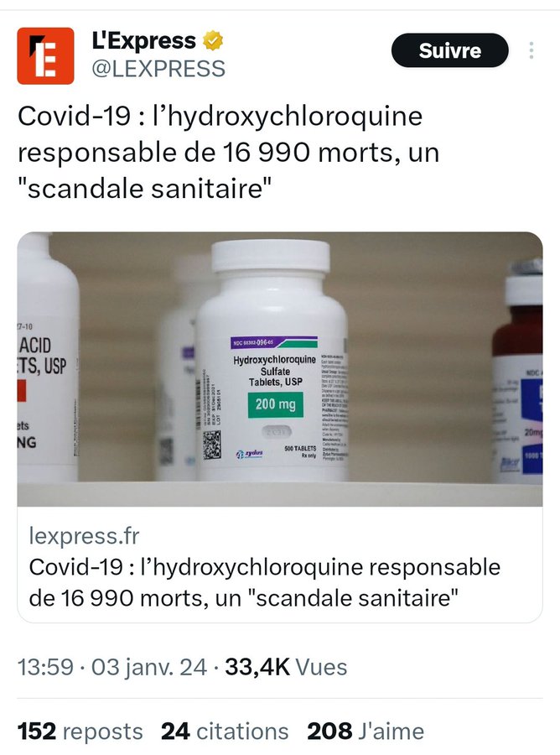Click the QR code on the bottle label
This screenshot has height=755, width=560.
pos(212,445)
